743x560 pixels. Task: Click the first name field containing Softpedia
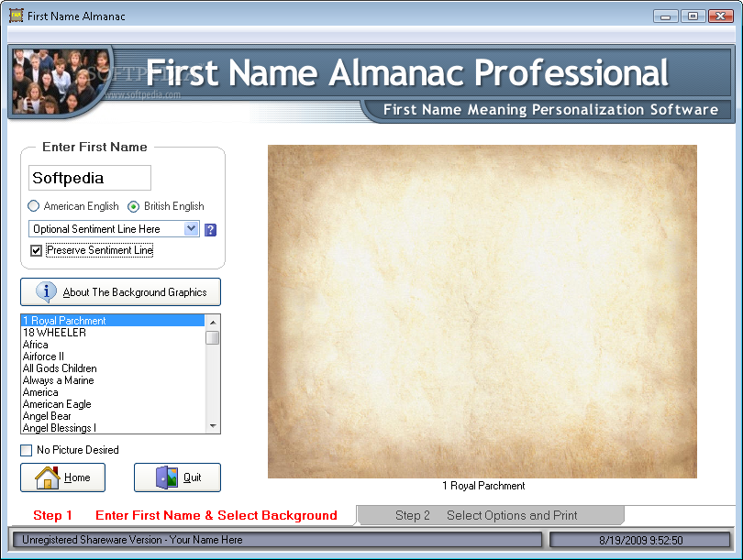click(x=90, y=178)
